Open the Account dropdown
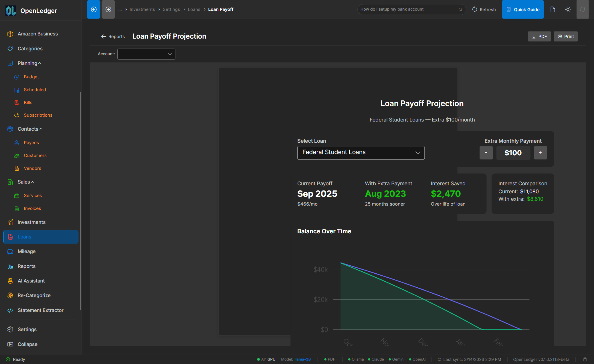 [146, 54]
